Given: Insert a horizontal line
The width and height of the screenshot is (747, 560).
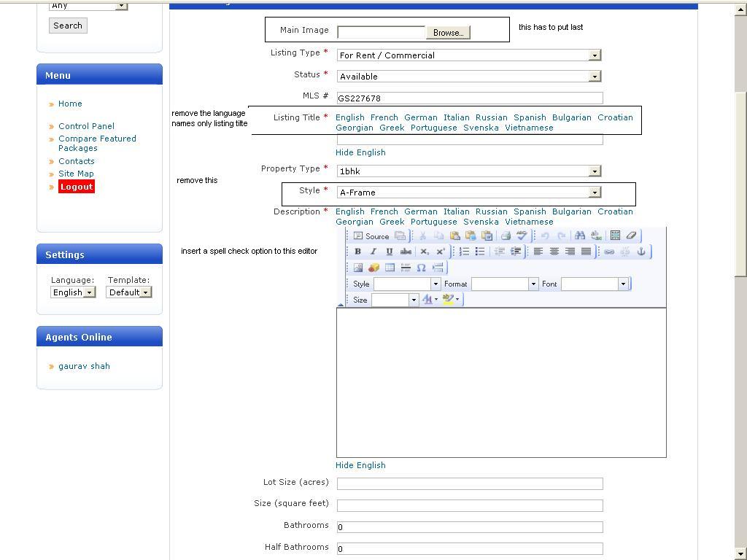Looking at the screenshot, I should (x=406, y=268).
